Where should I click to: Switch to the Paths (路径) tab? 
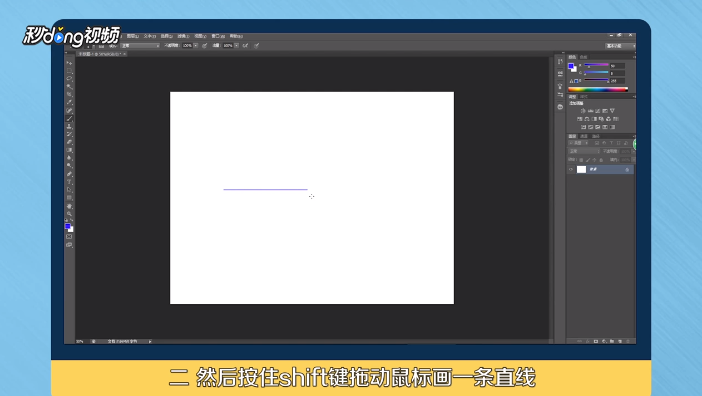(595, 136)
